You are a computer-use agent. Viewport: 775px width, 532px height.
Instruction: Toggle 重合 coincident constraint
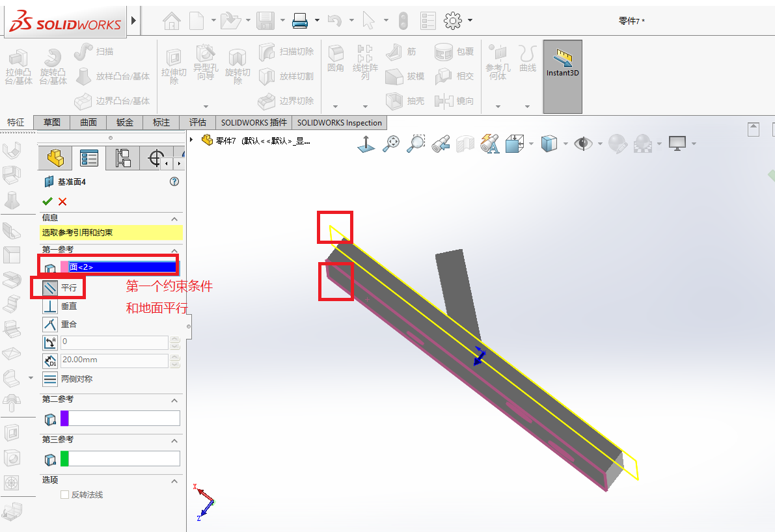[x=50, y=325]
